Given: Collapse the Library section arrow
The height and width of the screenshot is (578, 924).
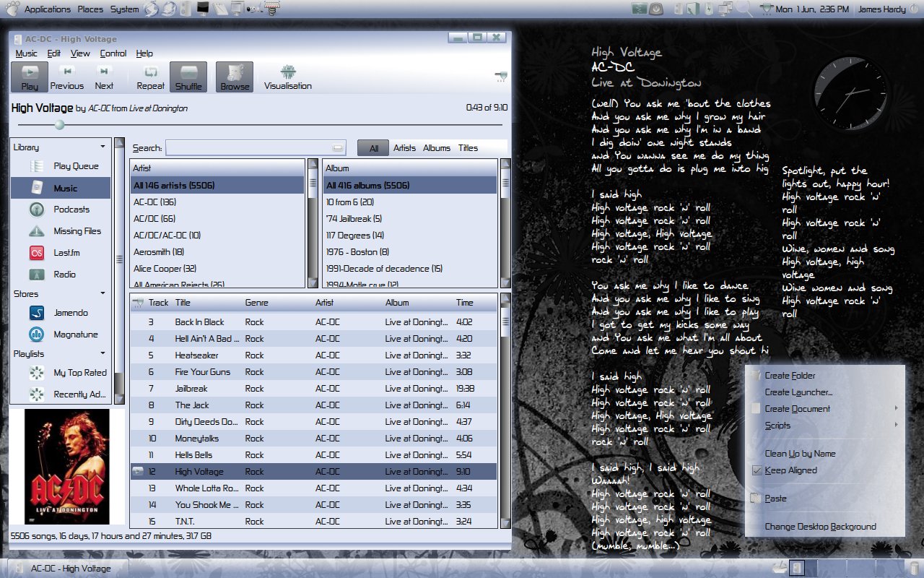Looking at the screenshot, I should [x=103, y=147].
